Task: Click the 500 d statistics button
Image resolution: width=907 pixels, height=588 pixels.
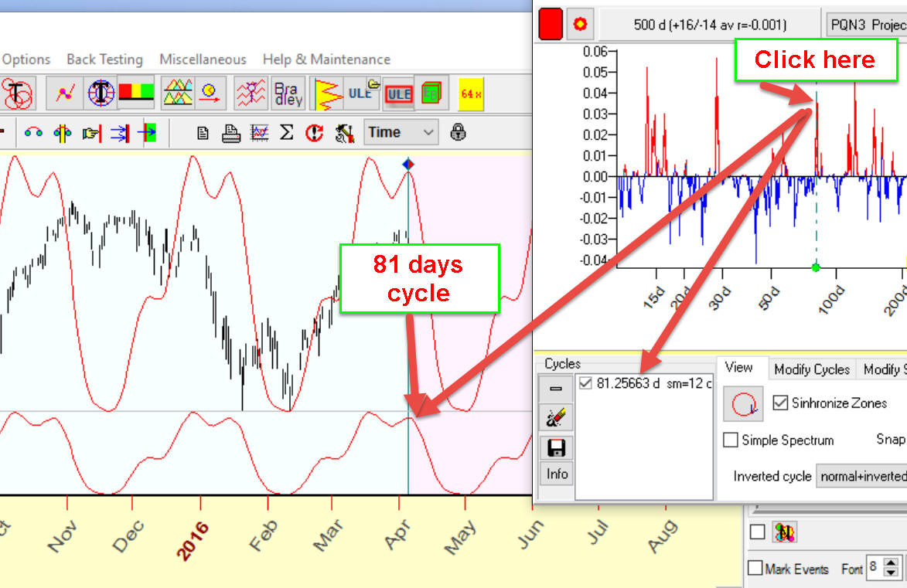Action: pos(708,25)
